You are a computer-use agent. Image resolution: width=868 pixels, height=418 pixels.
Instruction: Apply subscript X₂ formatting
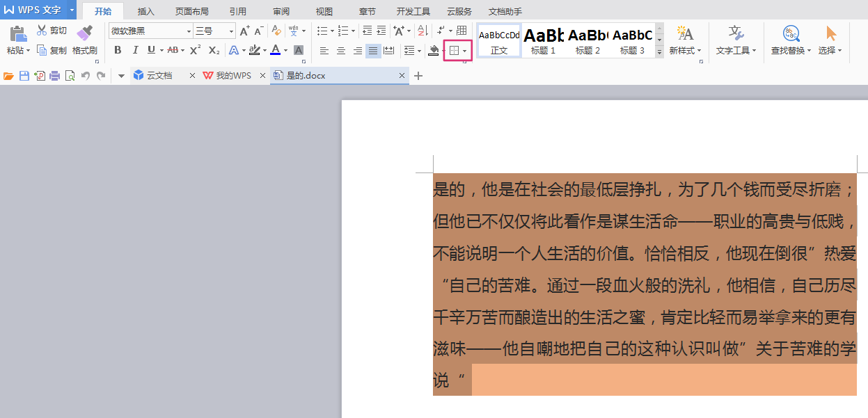[x=214, y=50]
